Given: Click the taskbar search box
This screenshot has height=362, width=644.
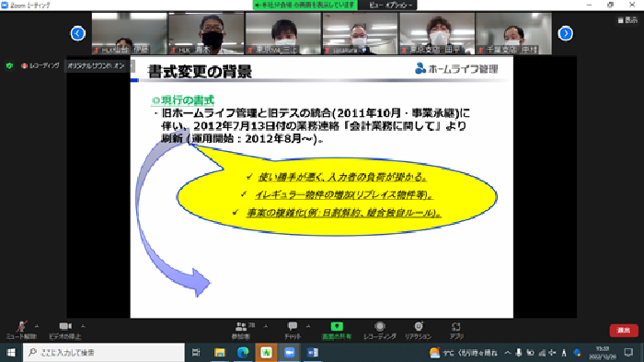Looking at the screenshot, I should coord(103,353).
